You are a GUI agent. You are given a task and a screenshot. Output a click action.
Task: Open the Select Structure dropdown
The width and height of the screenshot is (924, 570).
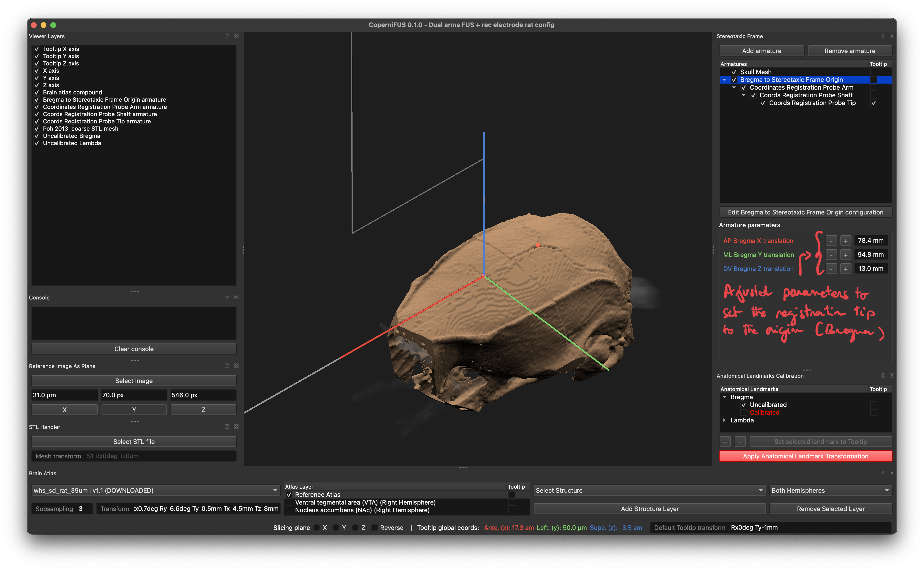650,491
